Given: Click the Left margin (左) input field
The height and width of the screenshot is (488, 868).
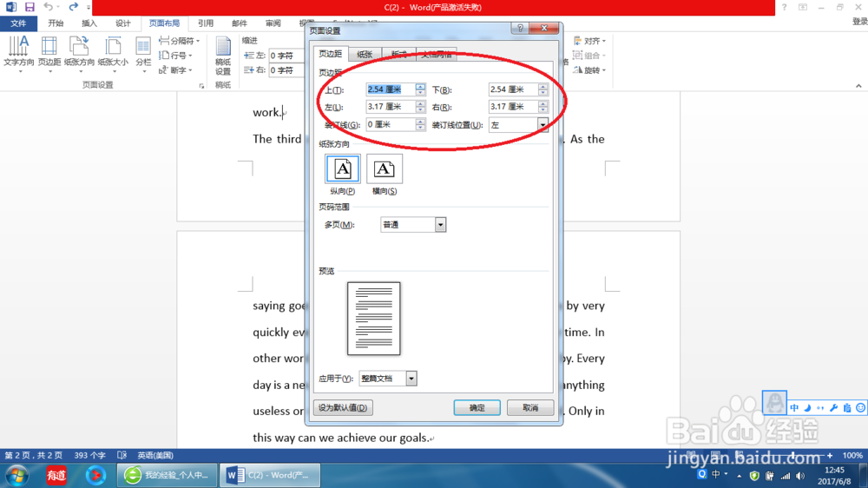Looking at the screenshot, I should [x=391, y=106].
